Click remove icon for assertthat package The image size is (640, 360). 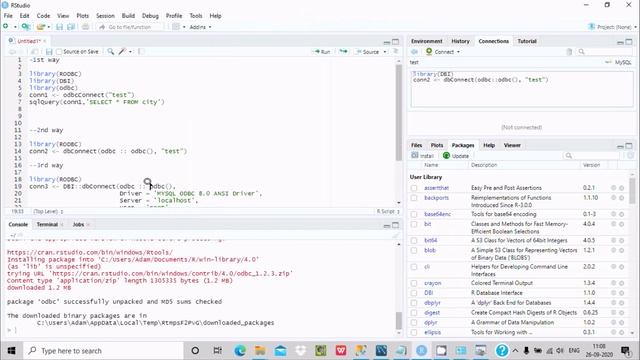point(622,188)
